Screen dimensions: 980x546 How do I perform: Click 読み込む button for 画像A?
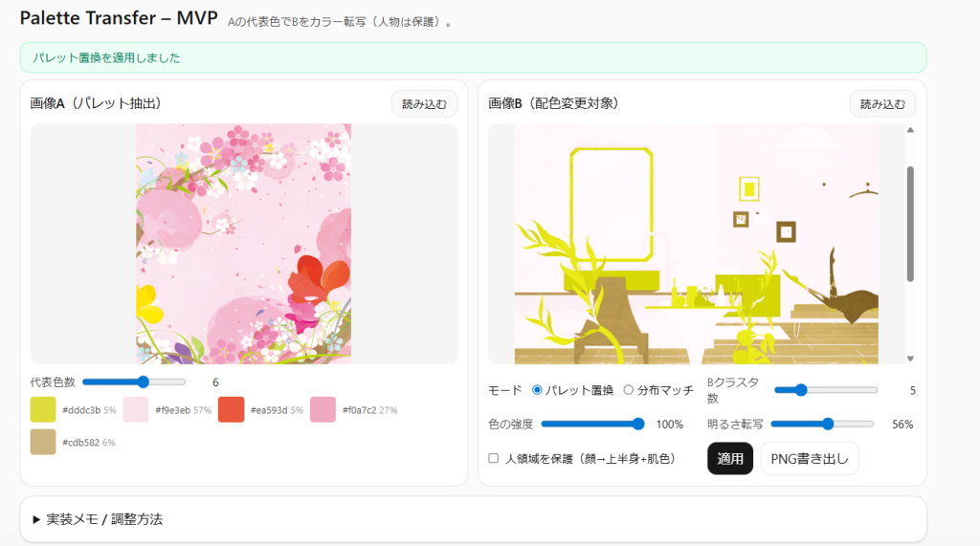(x=424, y=103)
